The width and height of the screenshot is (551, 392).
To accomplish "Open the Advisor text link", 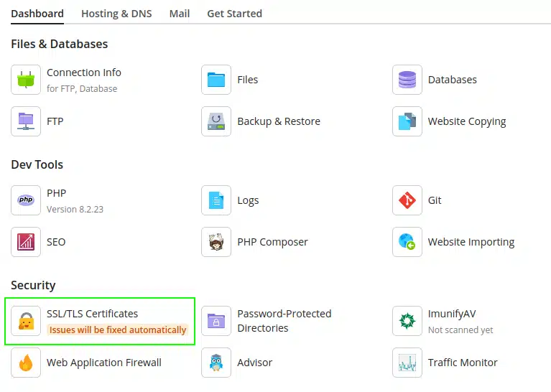I will [x=255, y=363].
